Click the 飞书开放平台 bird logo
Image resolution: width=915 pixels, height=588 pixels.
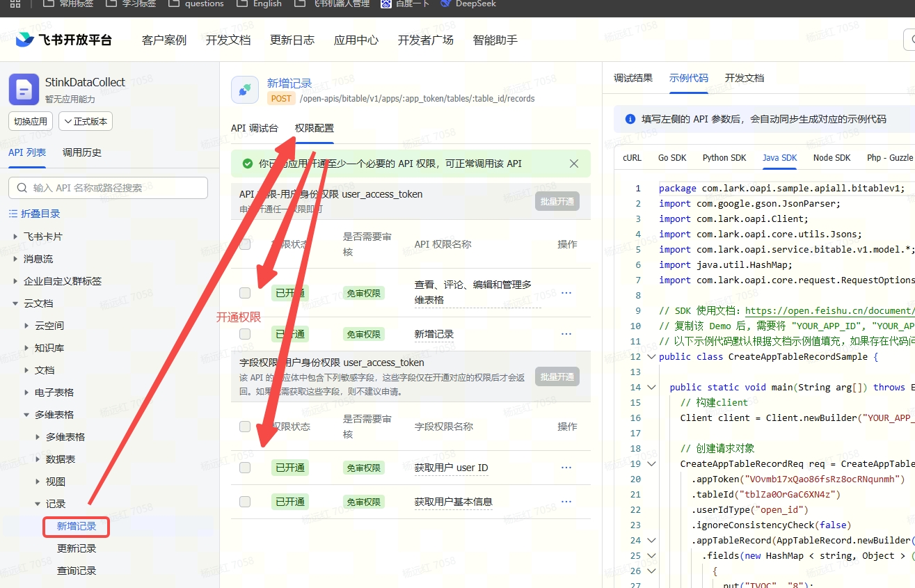(x=25, y=40)
